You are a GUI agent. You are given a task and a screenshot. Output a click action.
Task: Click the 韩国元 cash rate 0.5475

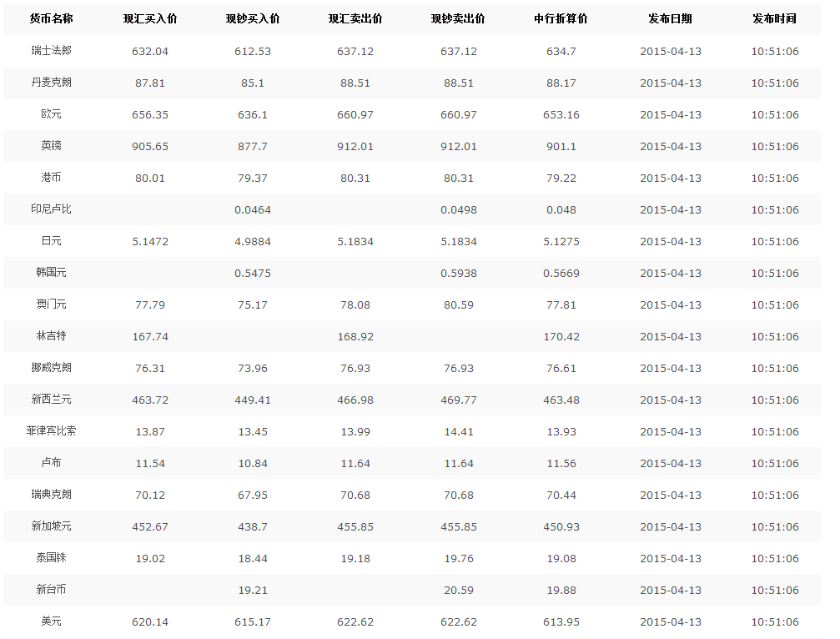(x=253, y=273)
